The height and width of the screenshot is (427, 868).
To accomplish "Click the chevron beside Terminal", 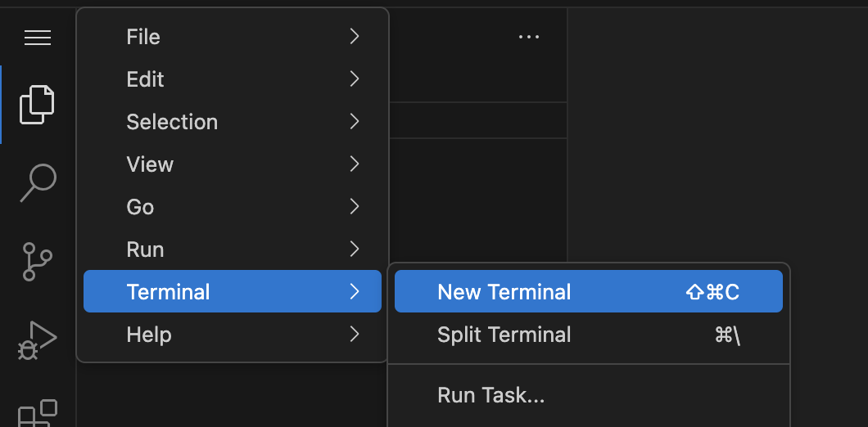I will pyautogui.click(x=355, y=291).
